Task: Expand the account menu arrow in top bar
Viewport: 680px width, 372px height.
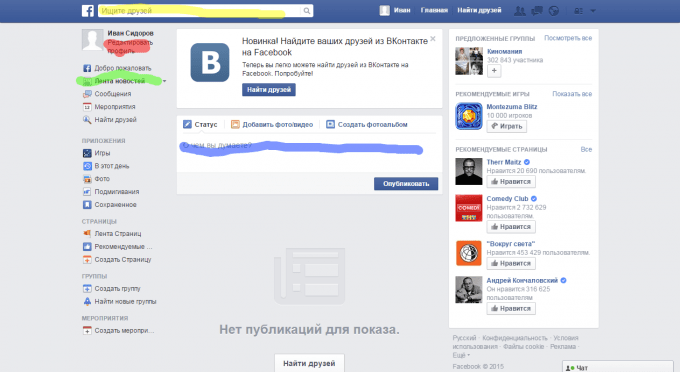Action: coord(593,11)
